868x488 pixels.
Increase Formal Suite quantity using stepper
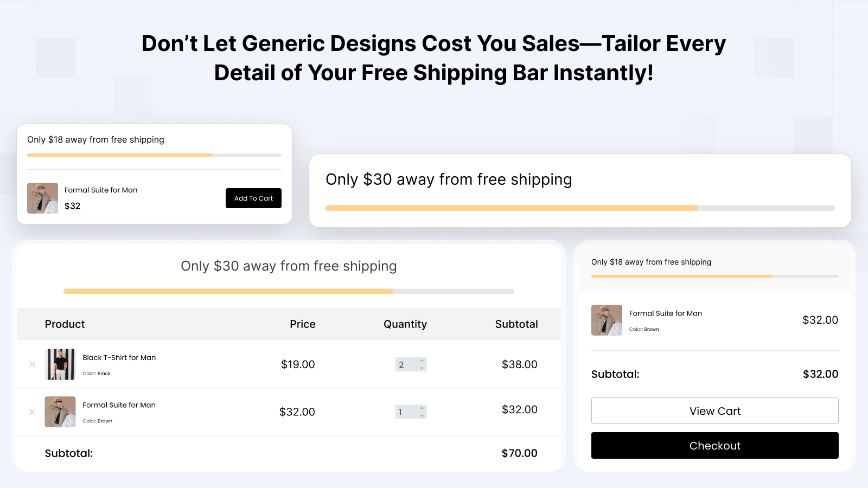point(421,408)
